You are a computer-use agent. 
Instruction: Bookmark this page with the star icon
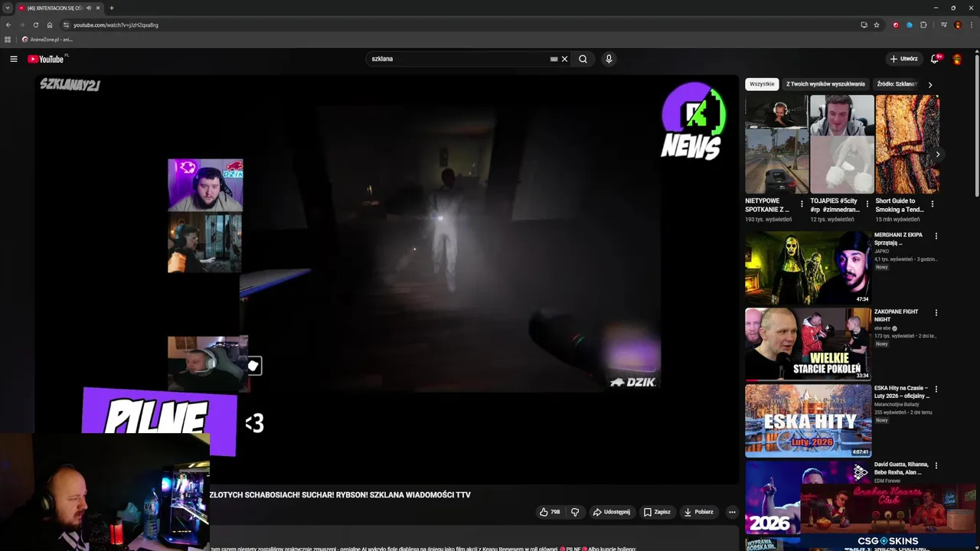point(877,24)
